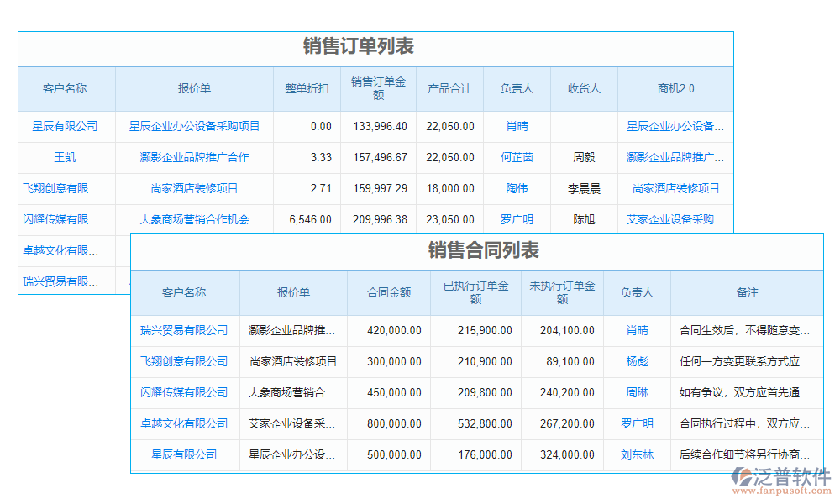Click the 客户名称 column header in order list
Screen dimensions: 840x504
point(66,88)
